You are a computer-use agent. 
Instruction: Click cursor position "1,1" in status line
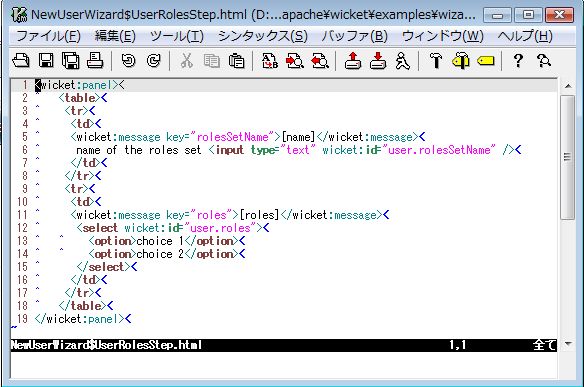(458, 345)
